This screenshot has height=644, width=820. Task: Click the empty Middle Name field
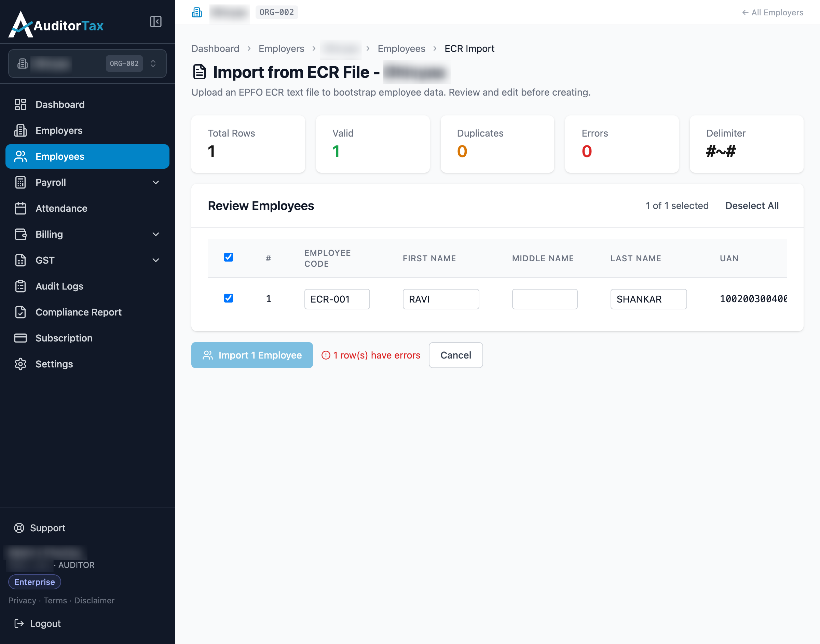click(545, 299)
